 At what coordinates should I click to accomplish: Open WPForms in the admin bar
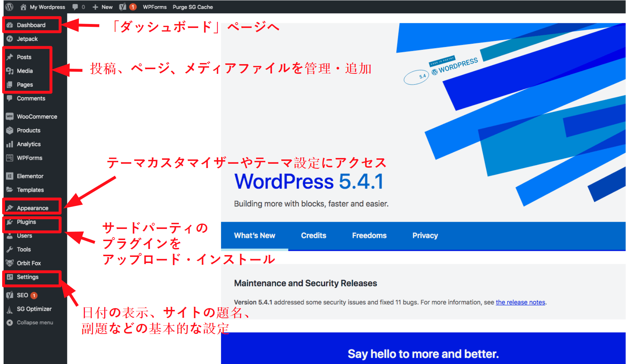coord(155,7)
